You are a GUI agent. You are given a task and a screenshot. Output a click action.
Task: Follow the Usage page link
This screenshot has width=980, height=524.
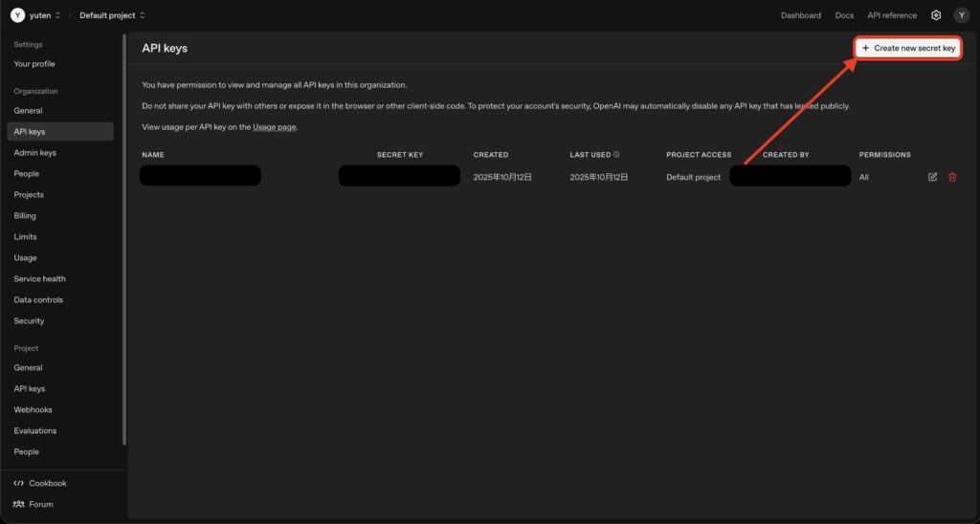275,127
